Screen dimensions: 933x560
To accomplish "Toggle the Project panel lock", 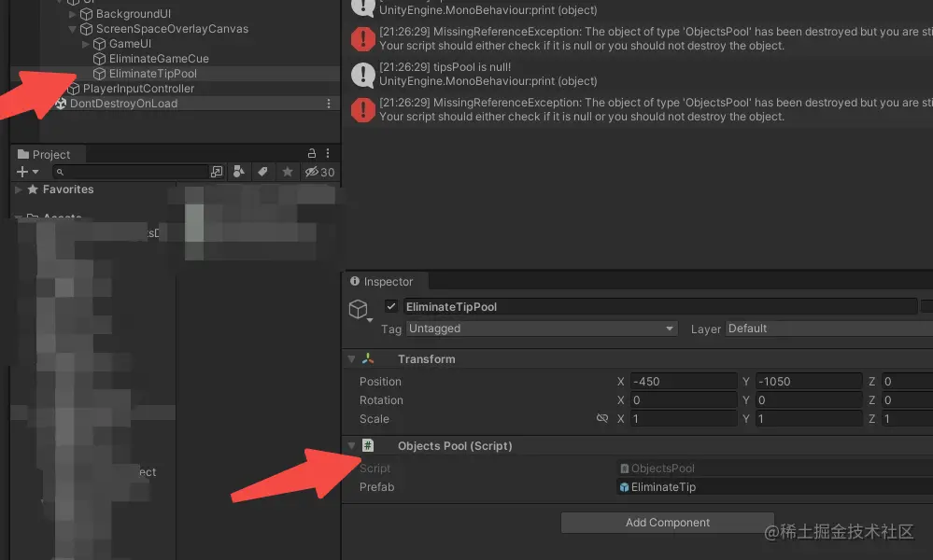I will click(311, 153).
